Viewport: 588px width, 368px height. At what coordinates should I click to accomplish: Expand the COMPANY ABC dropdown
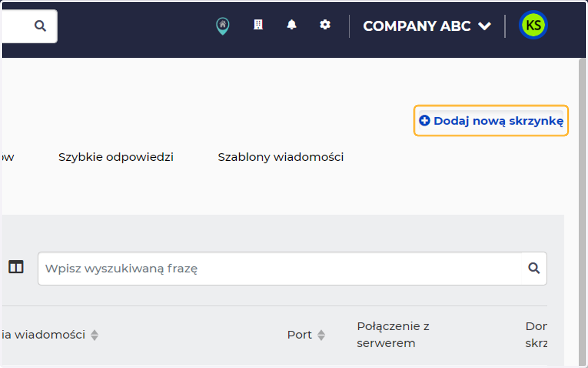click(427, 26)
